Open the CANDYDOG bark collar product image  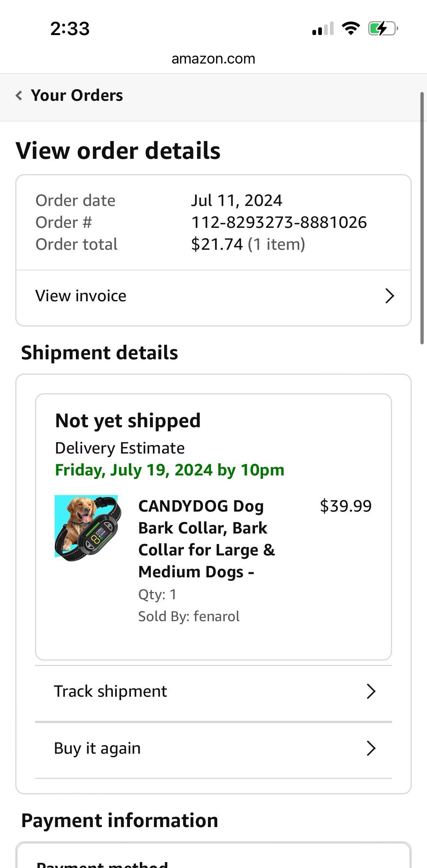pos(88,528)
